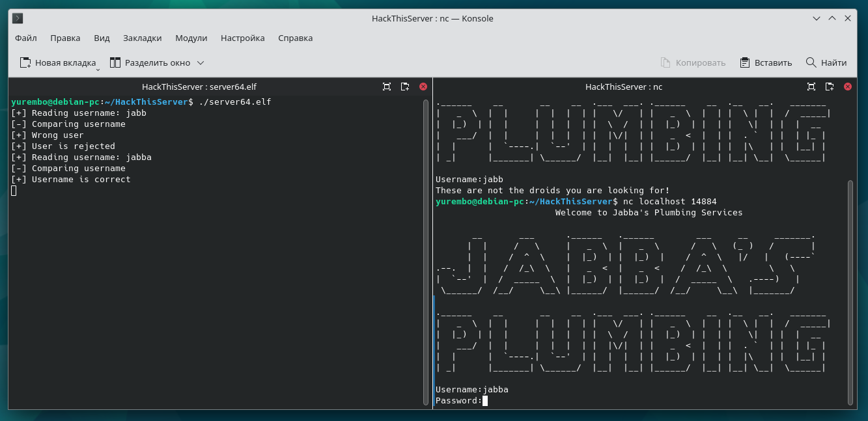Open the Вид menu
Screen dimensions: 868x421
tap(102, 38)
